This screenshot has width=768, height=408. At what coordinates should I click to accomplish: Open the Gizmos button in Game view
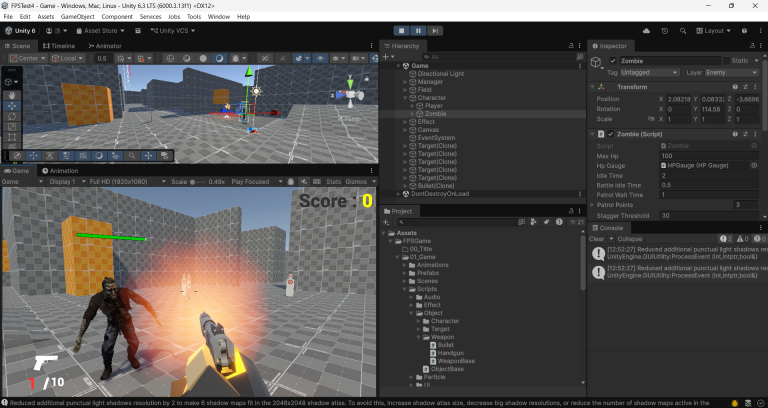356,182
